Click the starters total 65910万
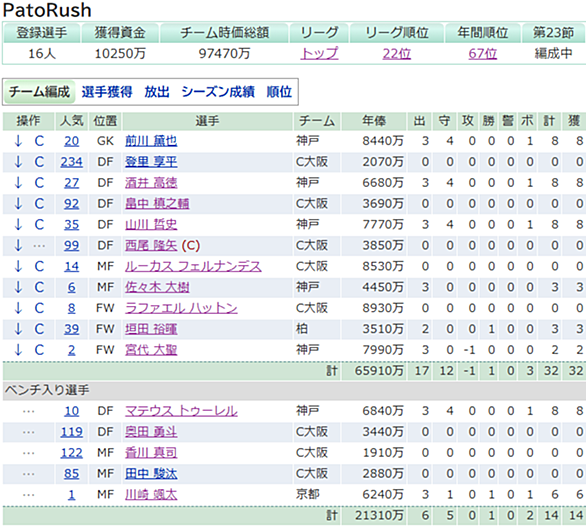The width and height of the screenshot is (586, 527). point(379,371)
